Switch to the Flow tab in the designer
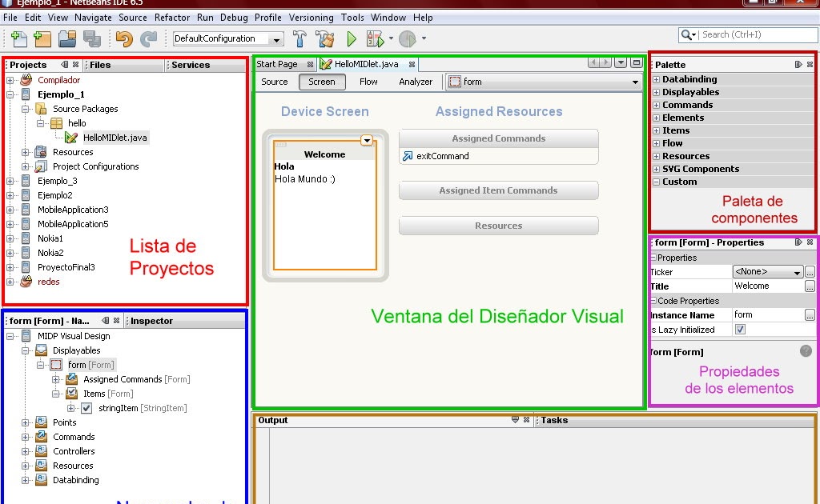The image size is (820, 504). pos(368,81)
